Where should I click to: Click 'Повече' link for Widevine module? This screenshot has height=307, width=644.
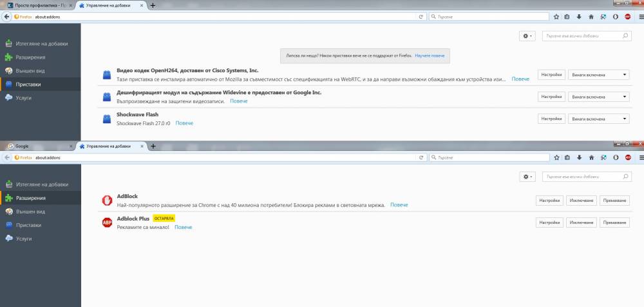[239, 101]
